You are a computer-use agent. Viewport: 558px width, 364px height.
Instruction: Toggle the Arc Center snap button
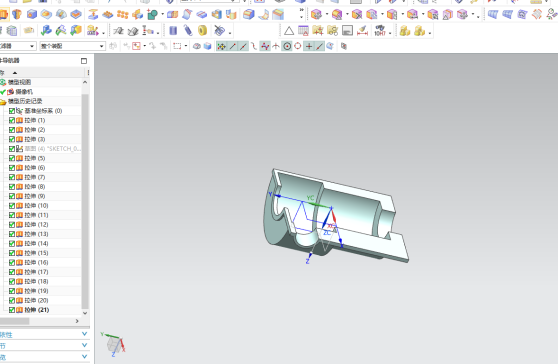(x=287, y=46)
